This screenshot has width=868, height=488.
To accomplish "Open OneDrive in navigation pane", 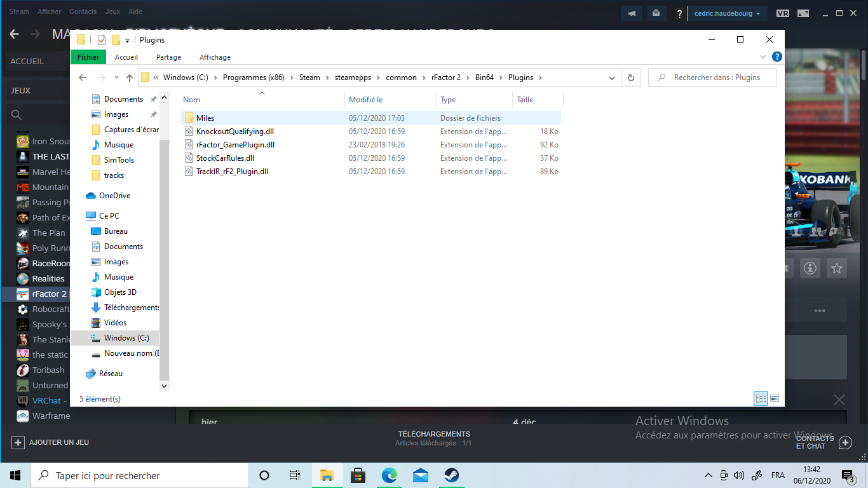I will coord(114,196).
